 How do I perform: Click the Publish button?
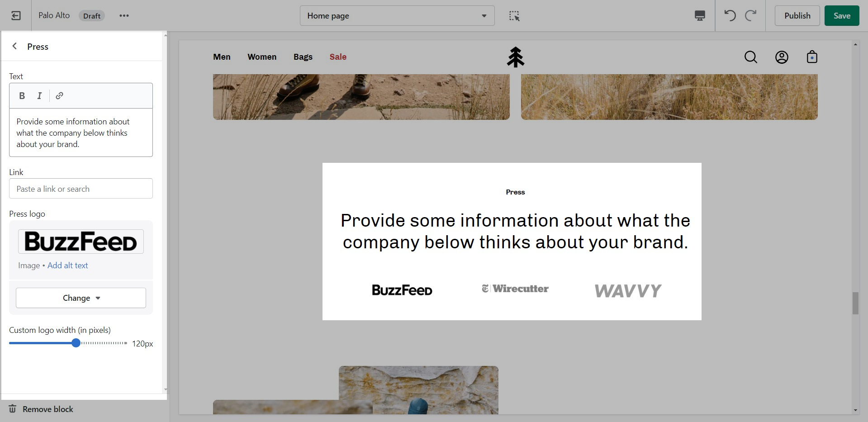coord(797,16)
